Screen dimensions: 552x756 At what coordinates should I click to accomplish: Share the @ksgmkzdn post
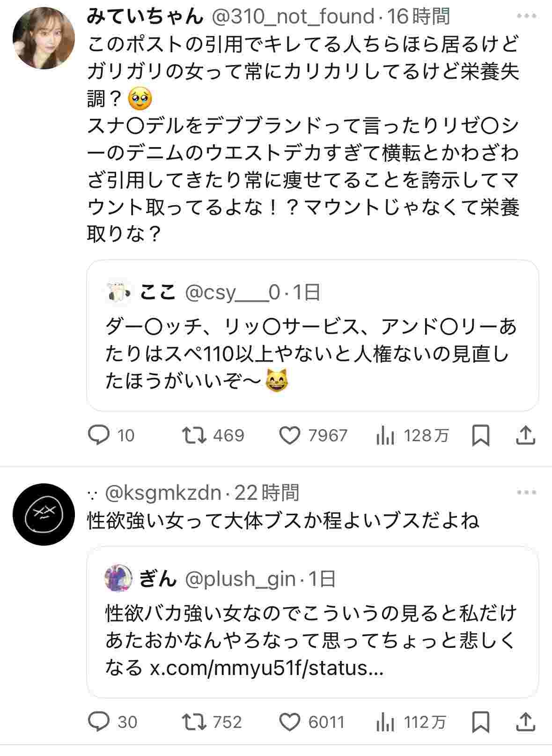[x=525, y=722]
